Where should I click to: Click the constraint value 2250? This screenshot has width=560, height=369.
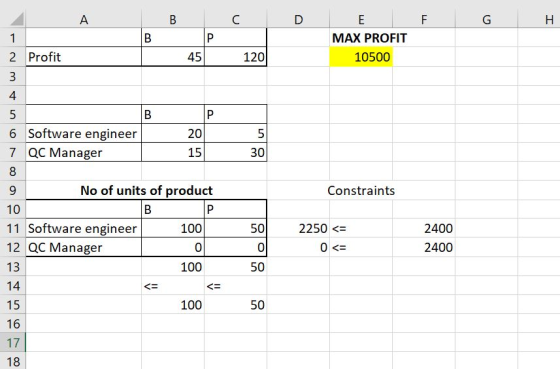point(298,228)
